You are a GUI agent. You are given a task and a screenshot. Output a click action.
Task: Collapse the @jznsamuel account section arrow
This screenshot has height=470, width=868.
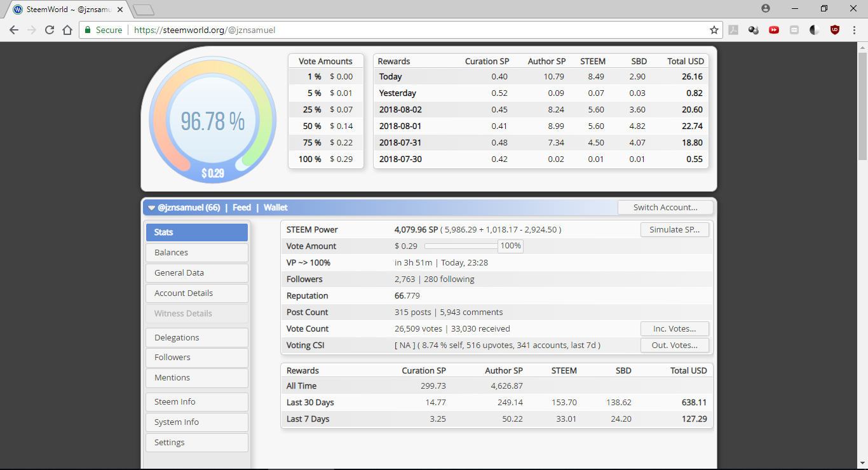pos(151,208)
